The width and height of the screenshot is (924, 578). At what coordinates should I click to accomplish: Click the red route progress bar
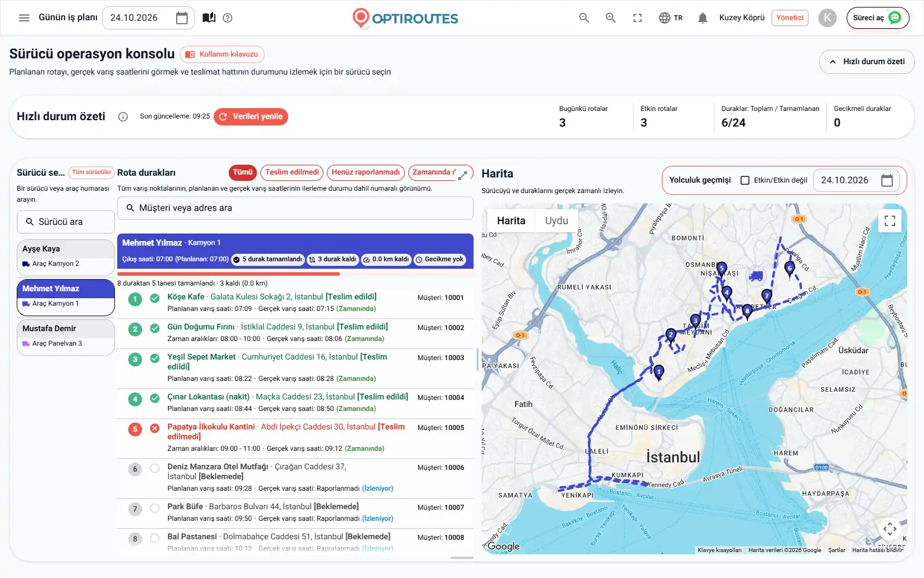click(229, 274)
